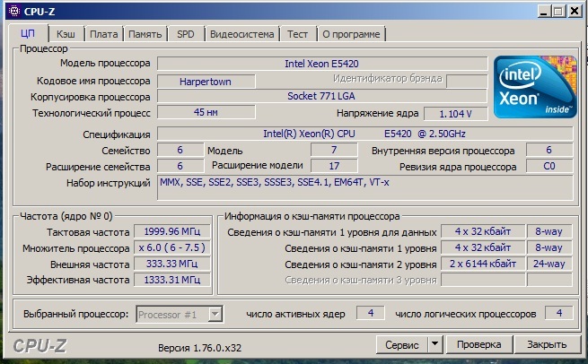Click the Версия 1.76.0.x32 text
Screen dimensions: 588x364
[199, 348]
